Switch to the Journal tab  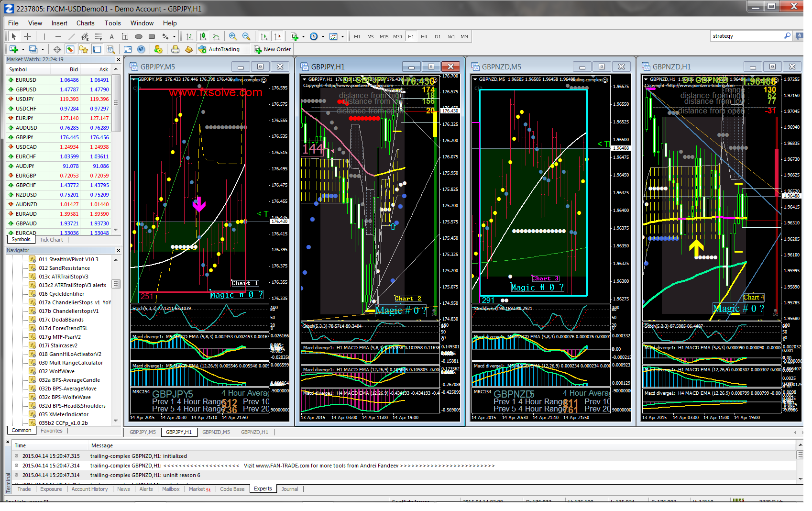pyautogui.click(x=289, y=489)
